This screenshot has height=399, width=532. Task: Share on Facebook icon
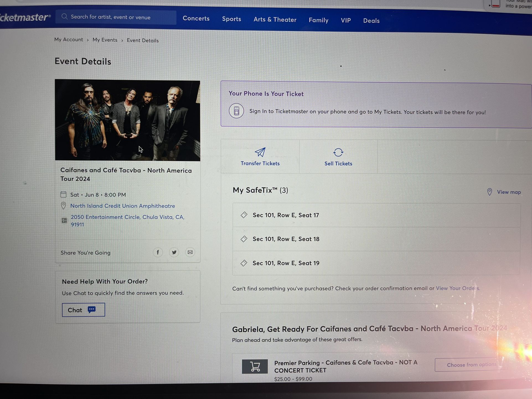coord(158,252)
